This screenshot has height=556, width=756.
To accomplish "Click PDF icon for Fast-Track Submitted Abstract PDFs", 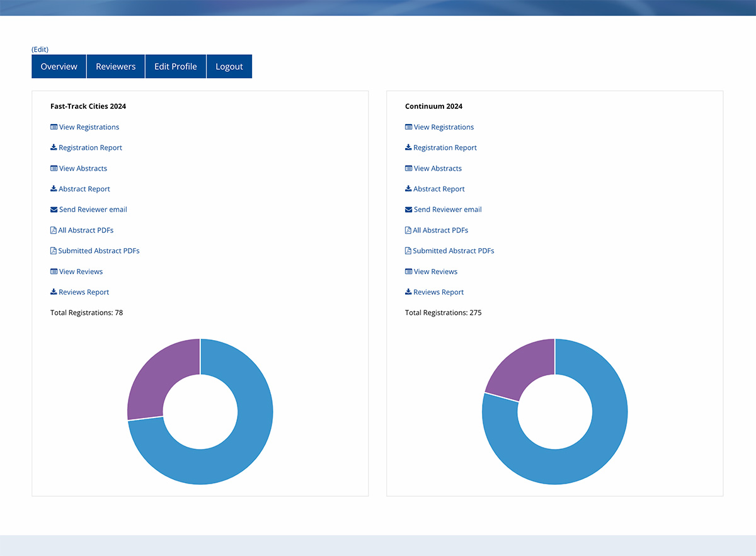I will click(x=54, y=251).
